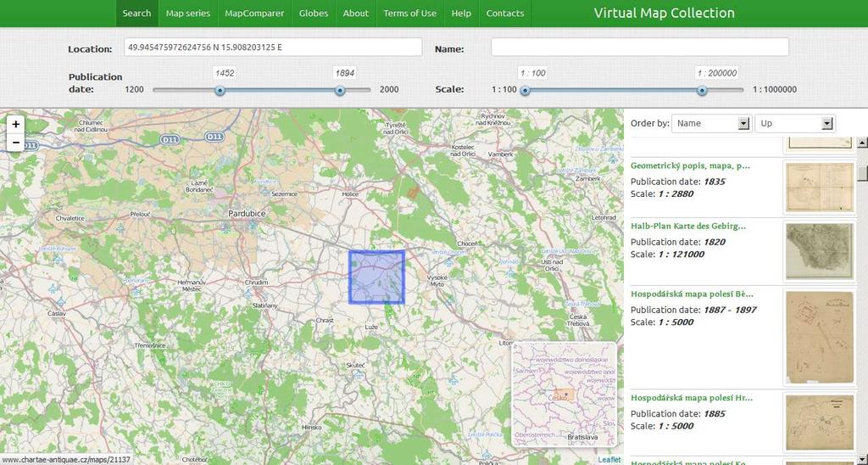Open the Order by Name dropdown

coord(711,124)
